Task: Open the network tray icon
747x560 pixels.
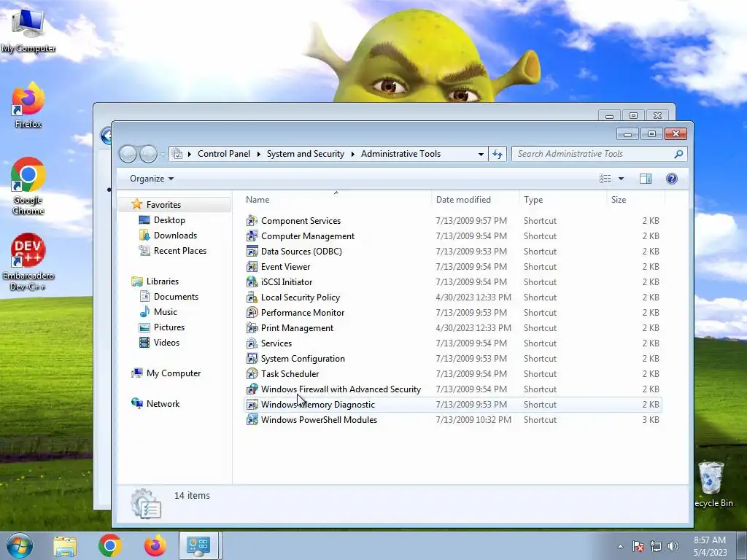Action: point(656,546)
